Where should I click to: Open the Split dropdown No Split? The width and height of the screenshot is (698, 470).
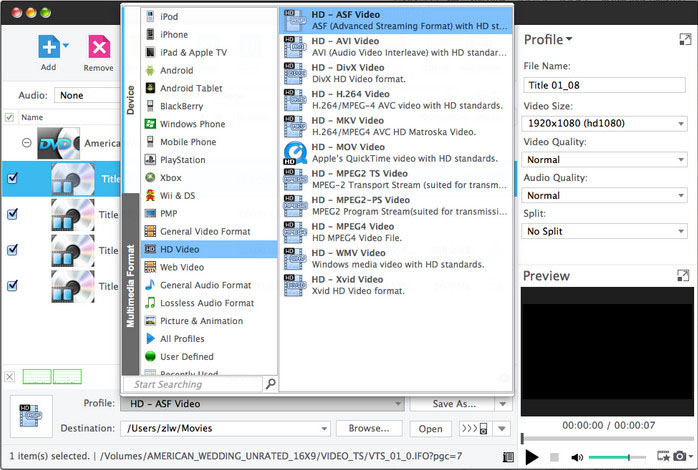coord(605,231)
